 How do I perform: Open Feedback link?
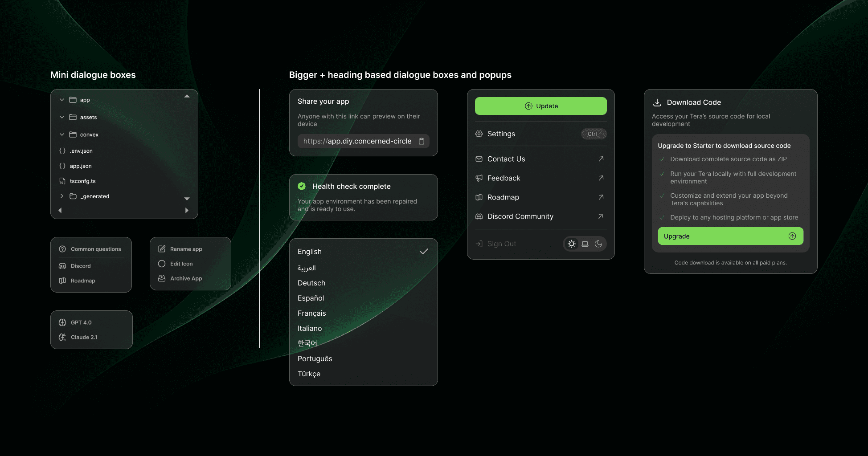click(541, 178)
